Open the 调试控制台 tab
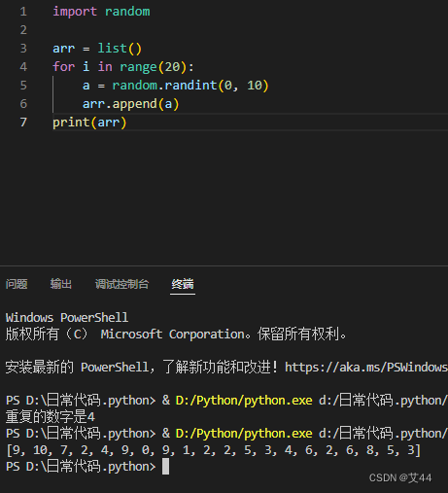 click(x=121, y=284)
